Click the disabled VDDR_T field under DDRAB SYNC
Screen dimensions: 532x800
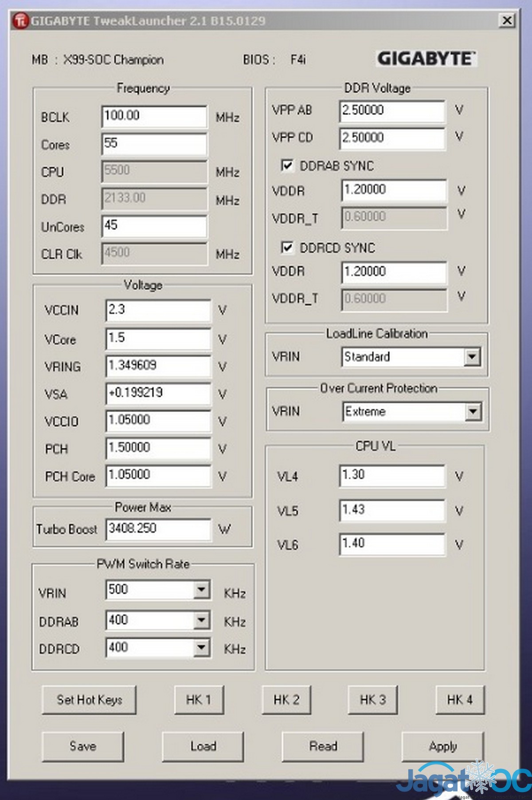coord(394,218)
